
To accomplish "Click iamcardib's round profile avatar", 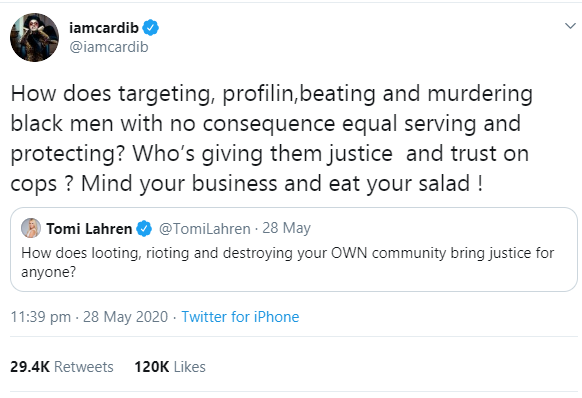I will point(34,37).
